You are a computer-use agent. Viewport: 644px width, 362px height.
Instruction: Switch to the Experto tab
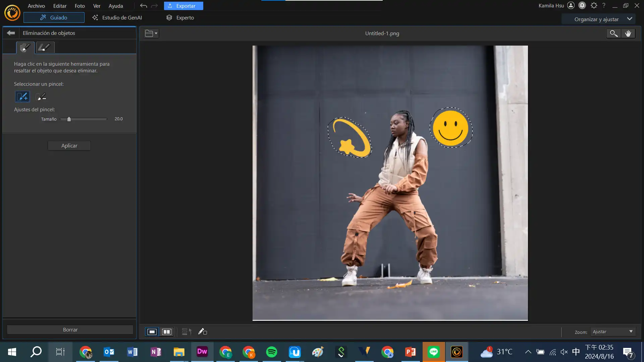pos(180,17)
